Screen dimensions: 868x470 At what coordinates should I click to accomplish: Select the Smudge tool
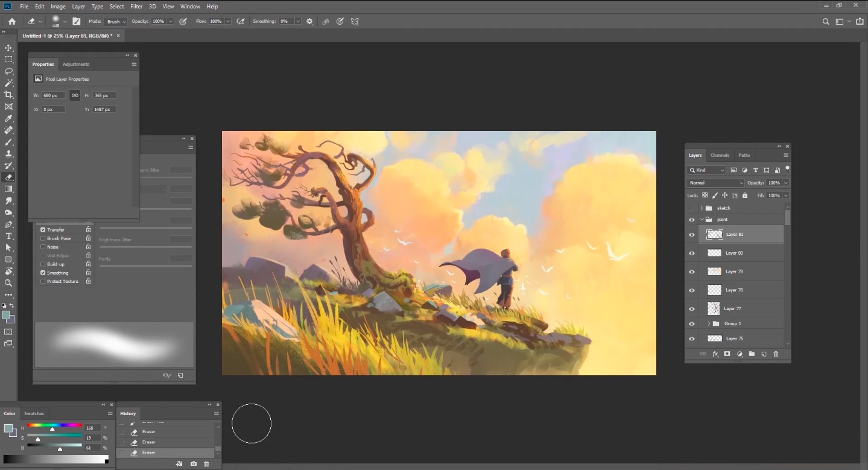point(8,200)
